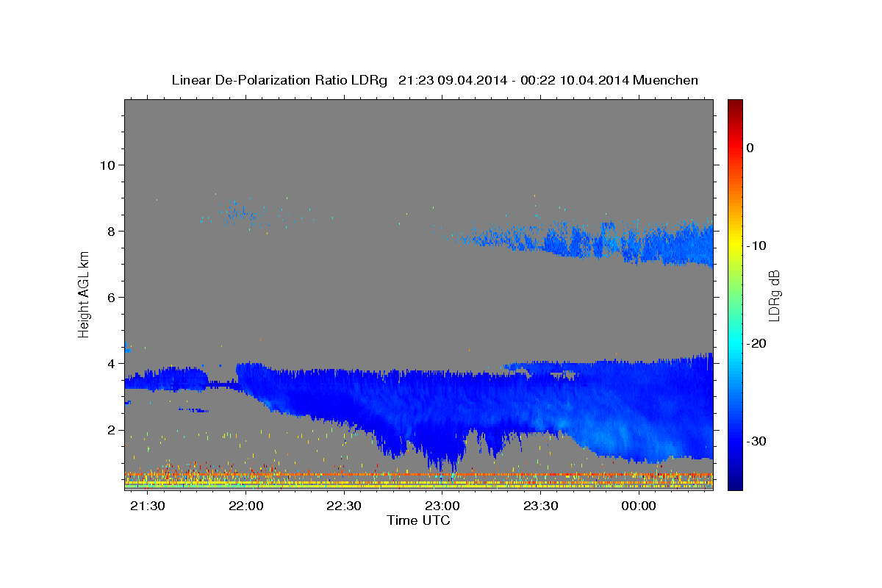Click the orange ground clutter band near surface
The image size is (882, 588).
tap(418, 475)
